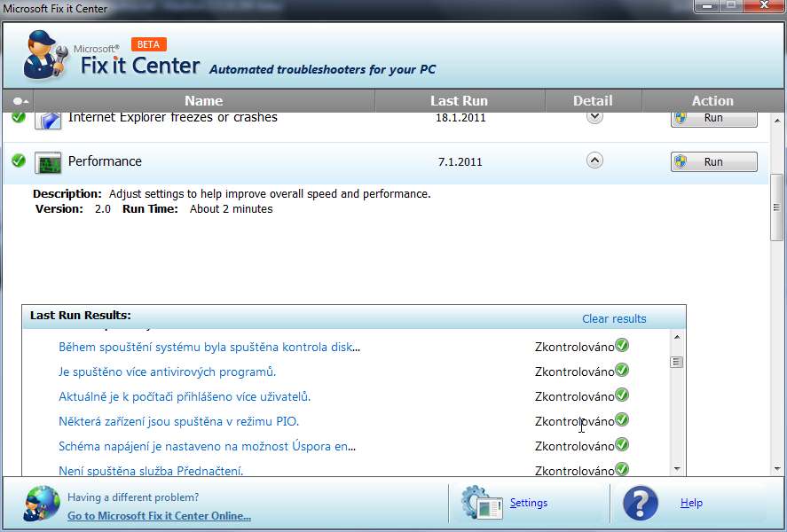Click green check for multiple users result

pos(622,395)
